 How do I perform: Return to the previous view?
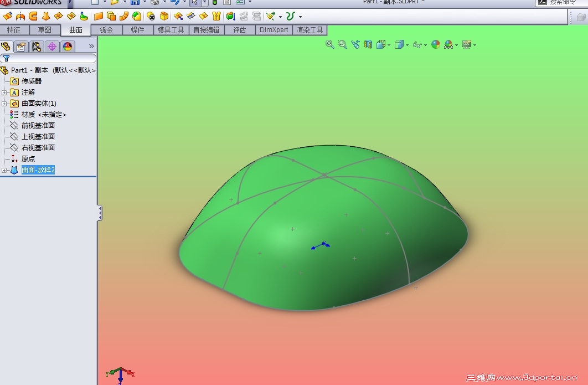[x=355, y=44]
